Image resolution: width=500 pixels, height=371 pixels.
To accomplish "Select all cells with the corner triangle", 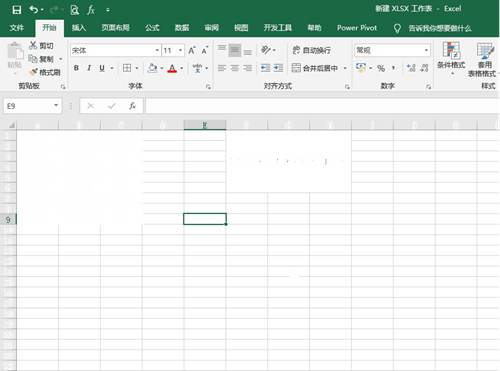I will coord(12,125).
